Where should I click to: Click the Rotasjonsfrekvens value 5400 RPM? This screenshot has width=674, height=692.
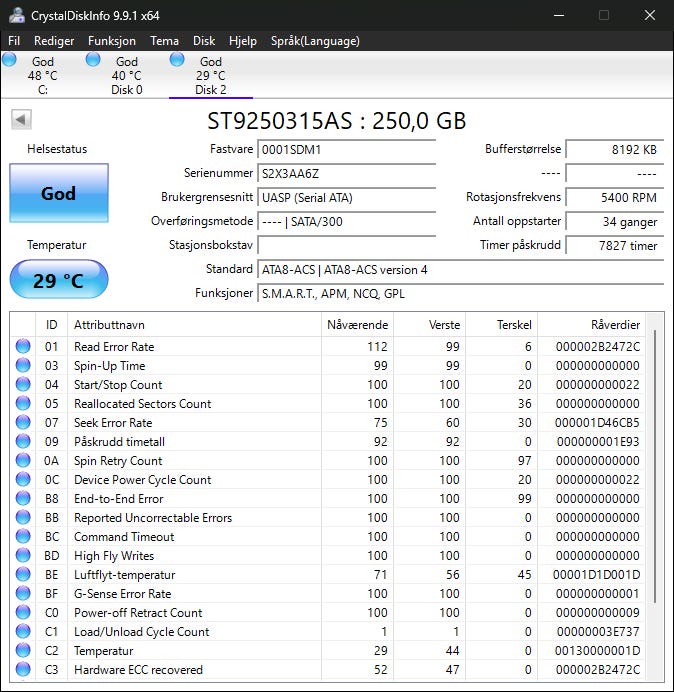click(614, 197)
